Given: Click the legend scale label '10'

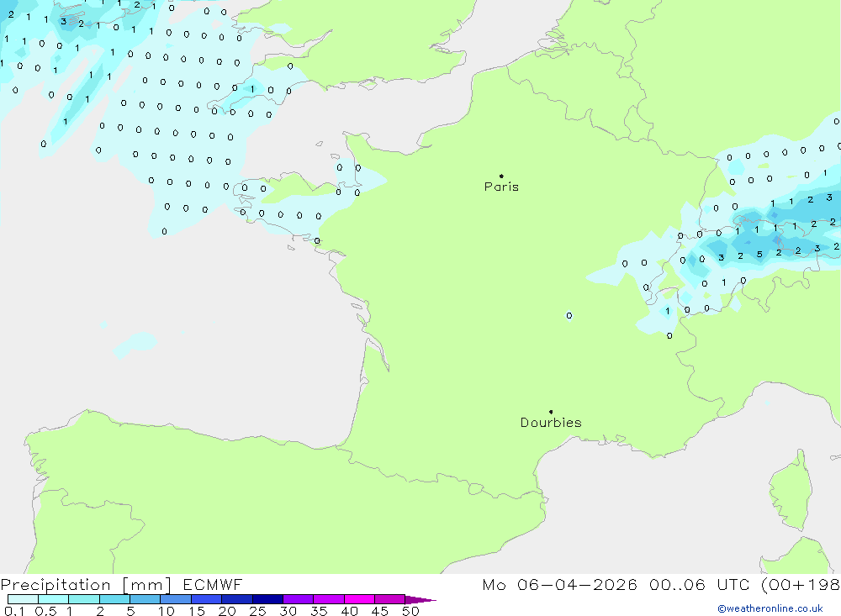Looking at the screenshot, I should 167,611.
